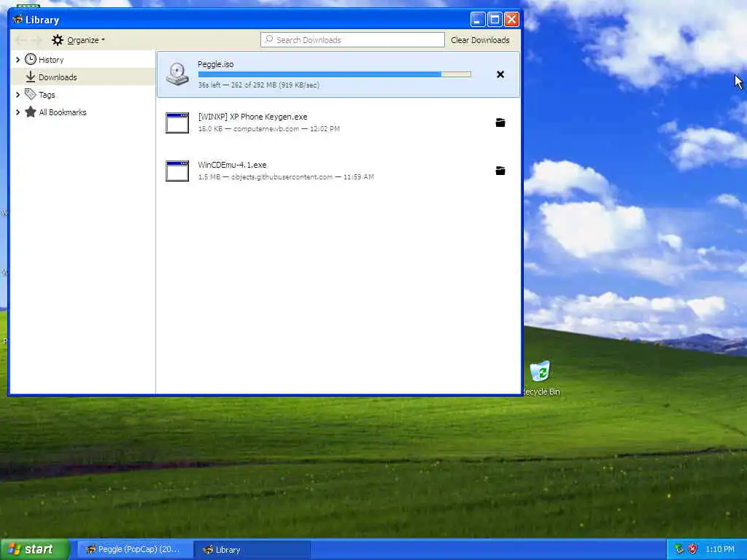This screenshot has width=747, height=560.
Task: Click the Clear Downloads button
Action: click(480, 40)
